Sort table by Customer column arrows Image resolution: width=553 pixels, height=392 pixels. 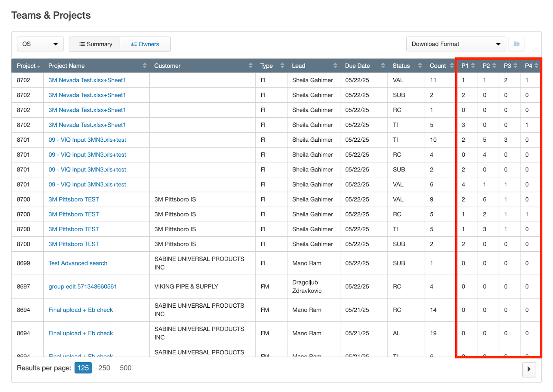click(250, 66)
